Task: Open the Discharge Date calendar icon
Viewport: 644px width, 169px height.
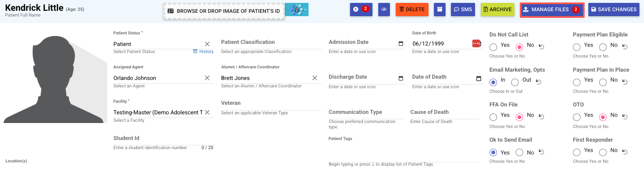Action: point(401,78)
